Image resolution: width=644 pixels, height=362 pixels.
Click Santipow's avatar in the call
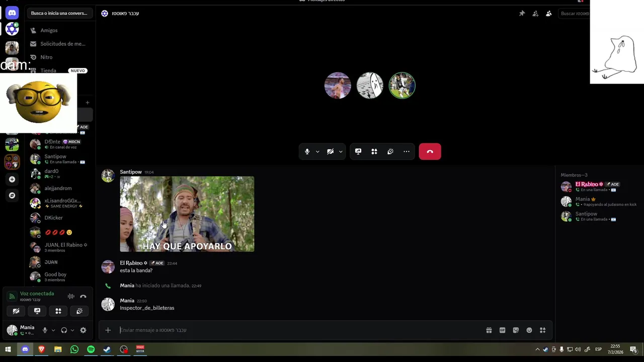click(402, 85)
